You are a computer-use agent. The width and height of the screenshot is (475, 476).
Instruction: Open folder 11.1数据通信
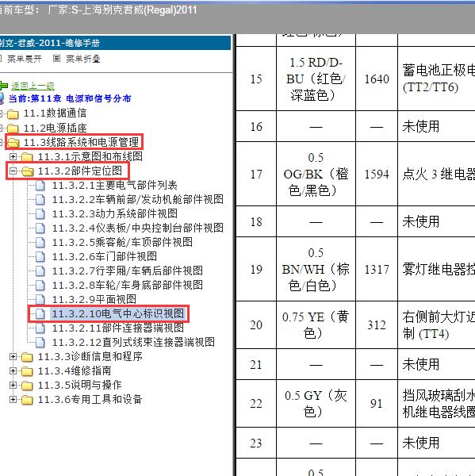click(x=55, y=113)
